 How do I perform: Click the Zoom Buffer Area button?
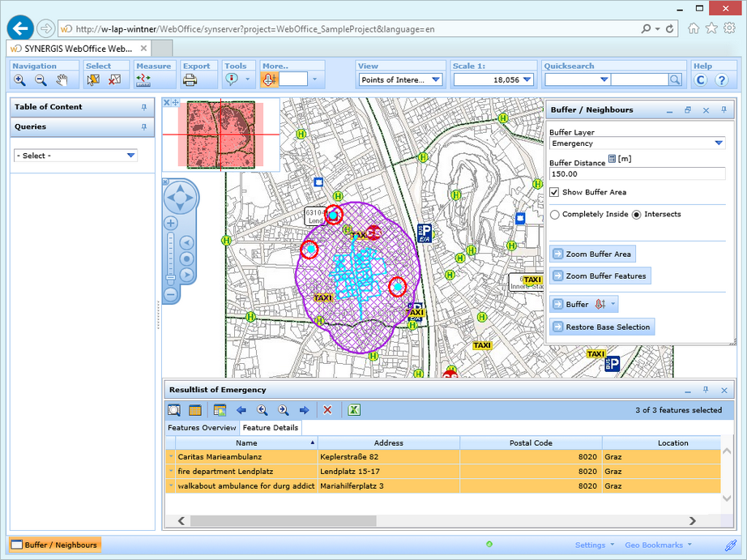tap(592, 254)
